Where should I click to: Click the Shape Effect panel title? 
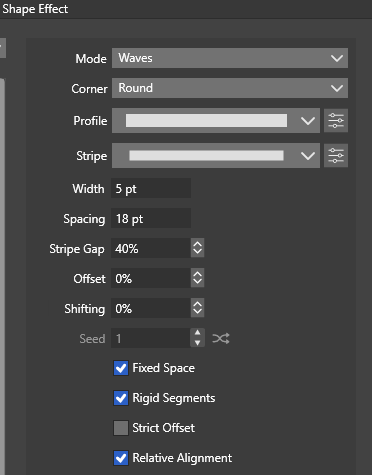point(35,9)
